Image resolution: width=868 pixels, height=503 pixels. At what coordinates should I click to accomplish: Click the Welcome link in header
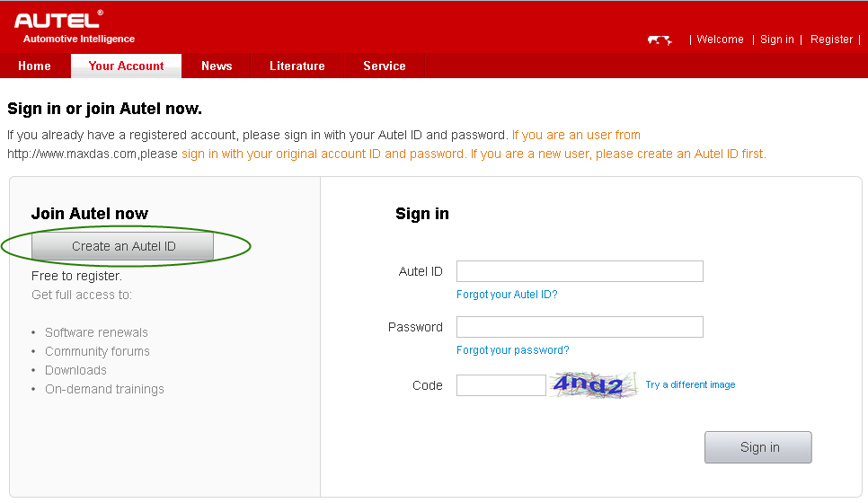click(720, 40)
